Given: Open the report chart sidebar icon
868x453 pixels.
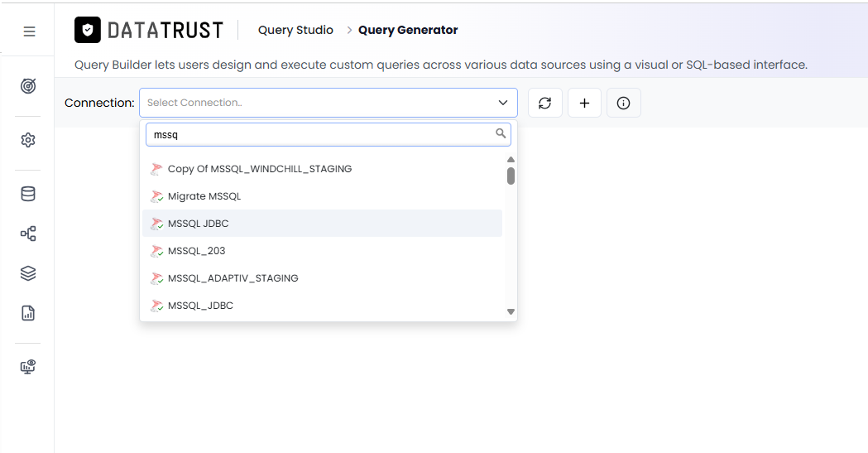Looking at the screenshot, I should pos(28,313).
